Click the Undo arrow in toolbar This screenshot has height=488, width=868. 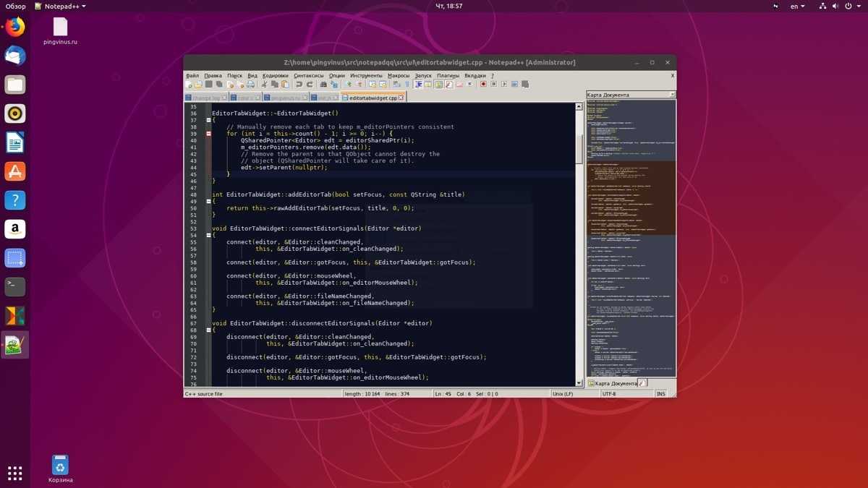[x=299, y=85]
